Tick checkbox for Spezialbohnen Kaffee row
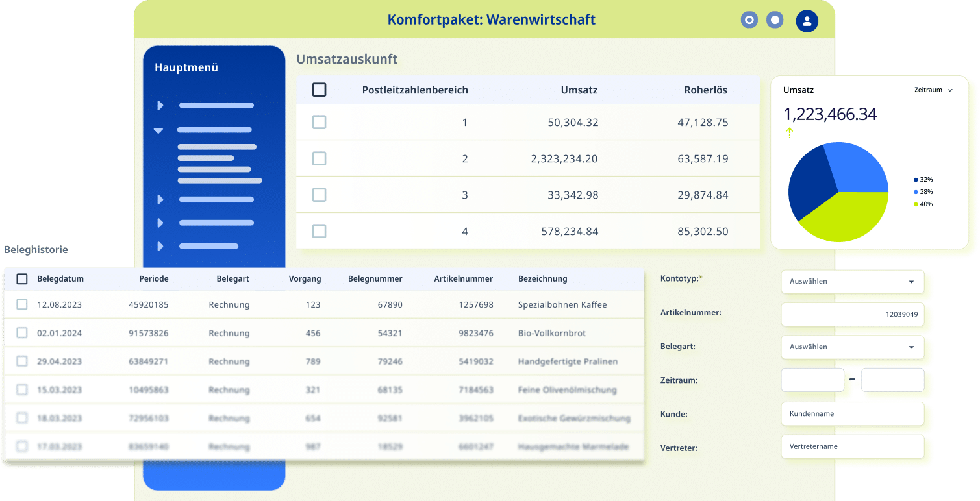This screenshot has width=980, height=501. pos(22,304)
